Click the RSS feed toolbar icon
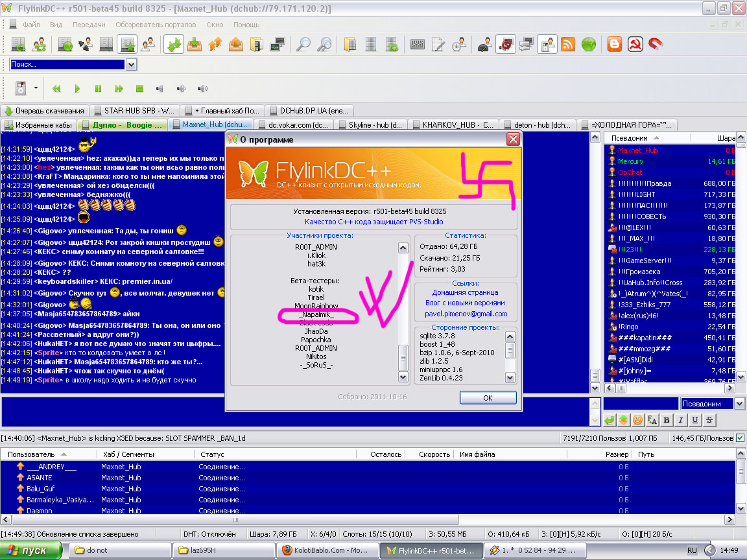The height and width of the screenshot is (560, 747). [x=568, y=45]
